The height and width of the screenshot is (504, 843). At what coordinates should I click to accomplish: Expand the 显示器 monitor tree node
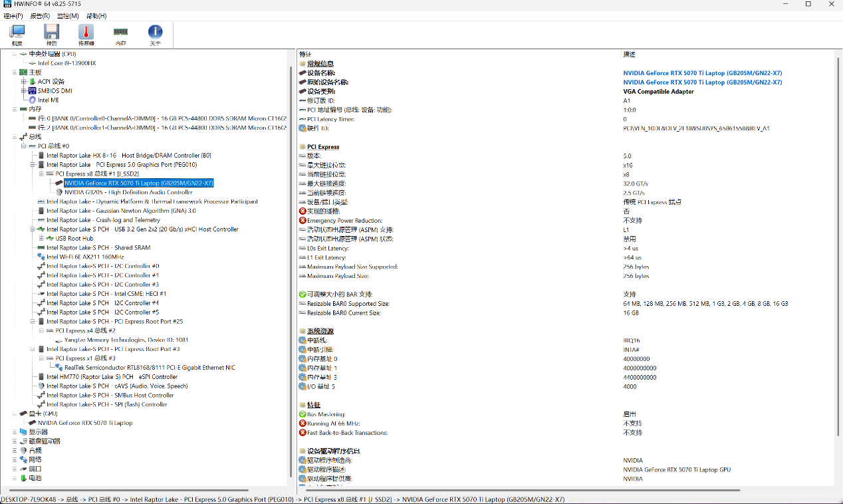coord(15,432)
